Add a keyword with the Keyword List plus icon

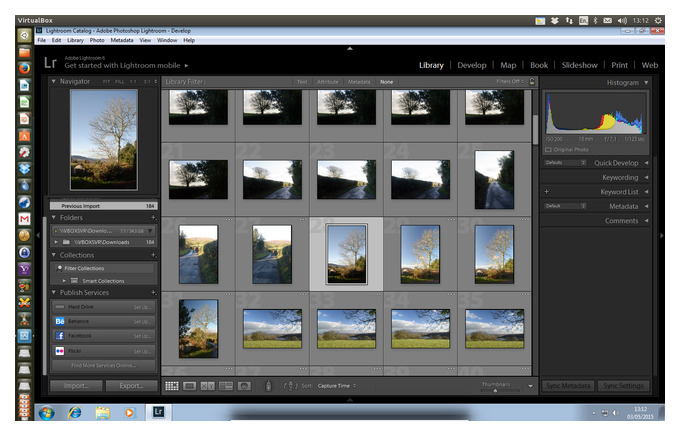[547, 191]
